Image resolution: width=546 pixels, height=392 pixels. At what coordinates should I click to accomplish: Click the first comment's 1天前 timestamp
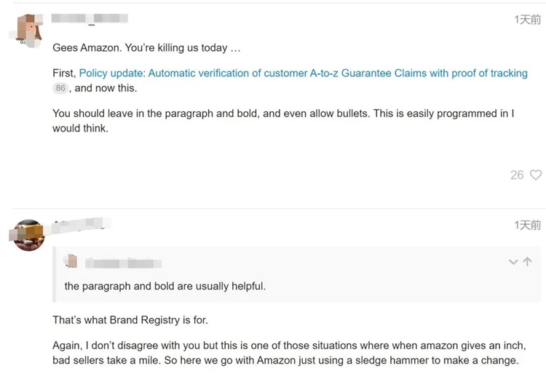(x=527, y=20)
